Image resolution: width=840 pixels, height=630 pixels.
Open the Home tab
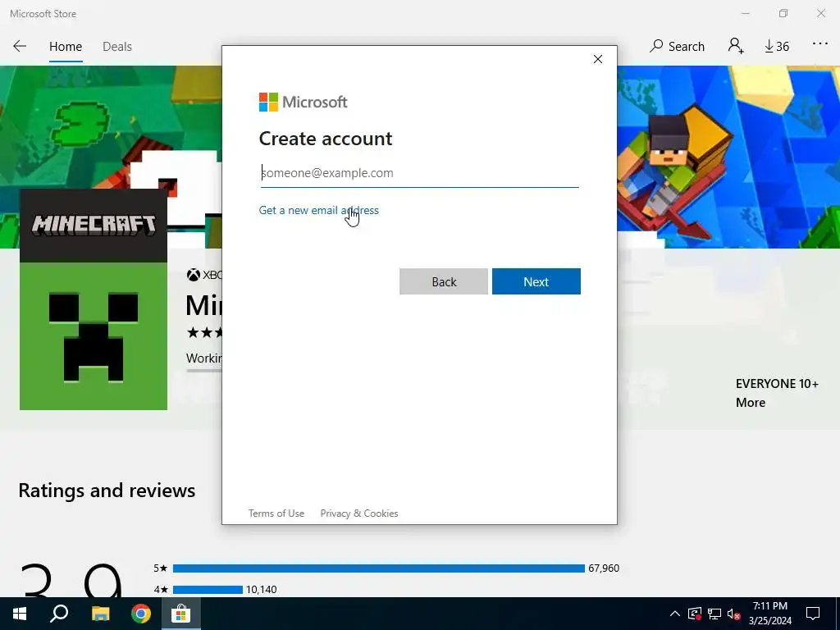66,47
